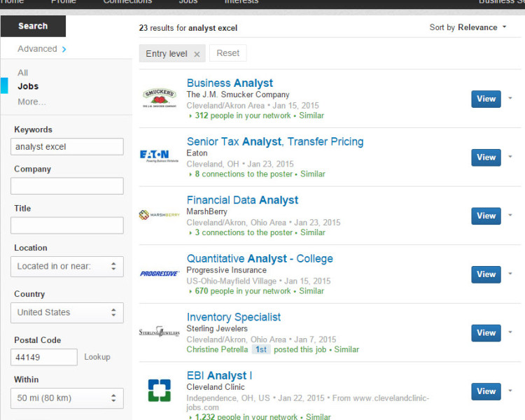Open the Location 'Located in or near' dropdown

(67, 267)
